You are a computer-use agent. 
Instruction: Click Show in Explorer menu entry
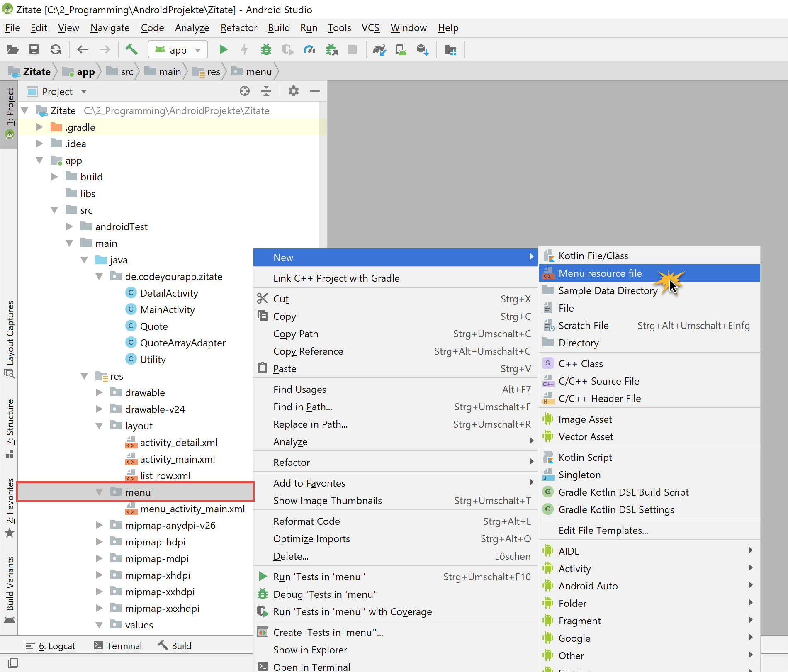(395, 650)
